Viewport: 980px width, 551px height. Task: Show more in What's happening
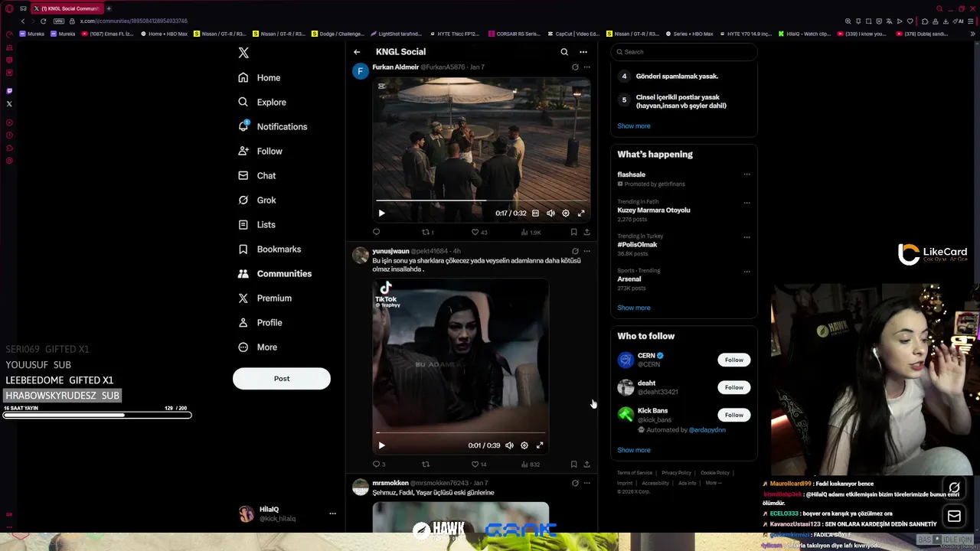click(x=634, y=308)
